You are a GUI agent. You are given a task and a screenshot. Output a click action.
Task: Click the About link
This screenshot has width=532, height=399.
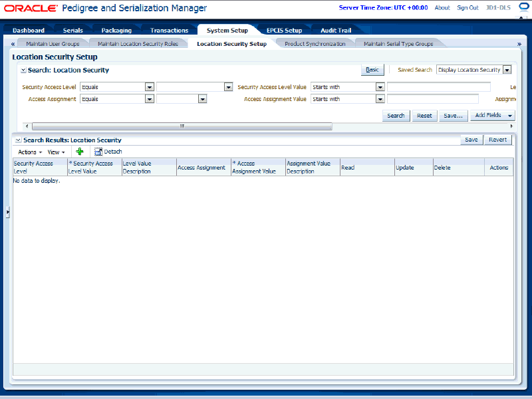pos(442,7)
